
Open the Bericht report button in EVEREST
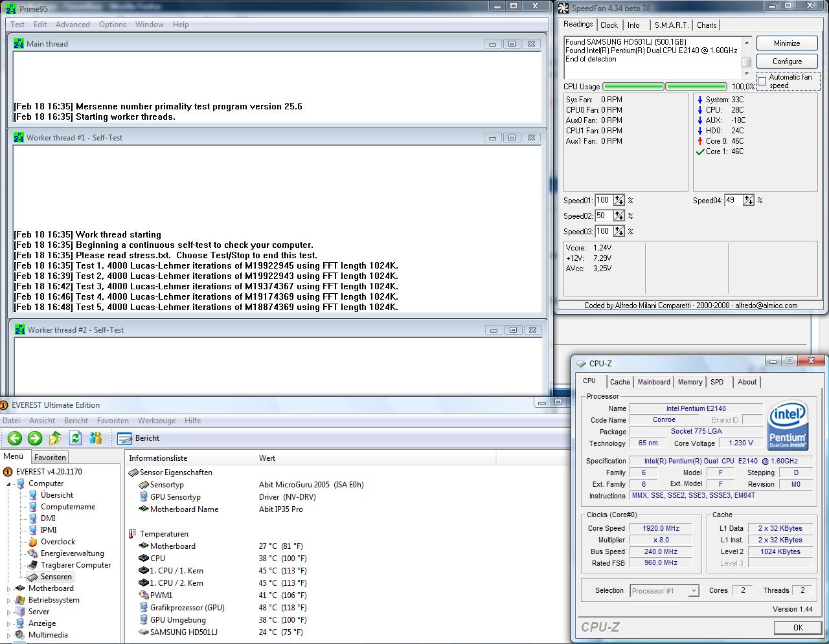[139, 438]
